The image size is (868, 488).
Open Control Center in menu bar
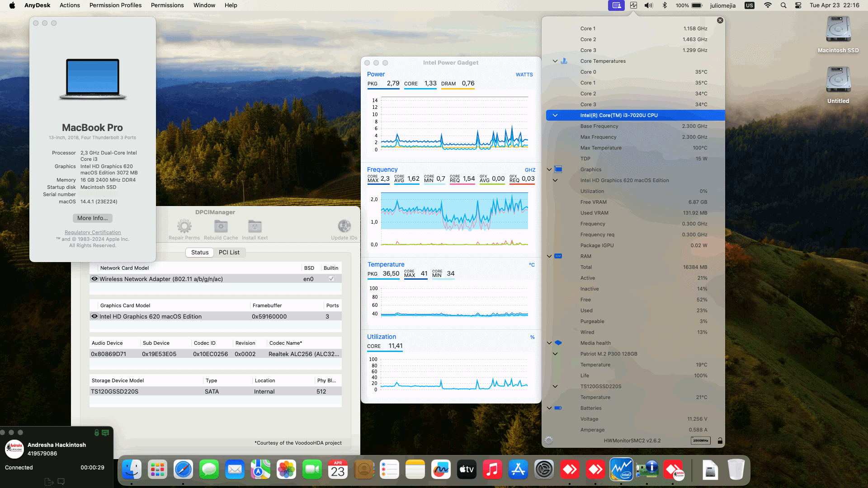point(798,5)
